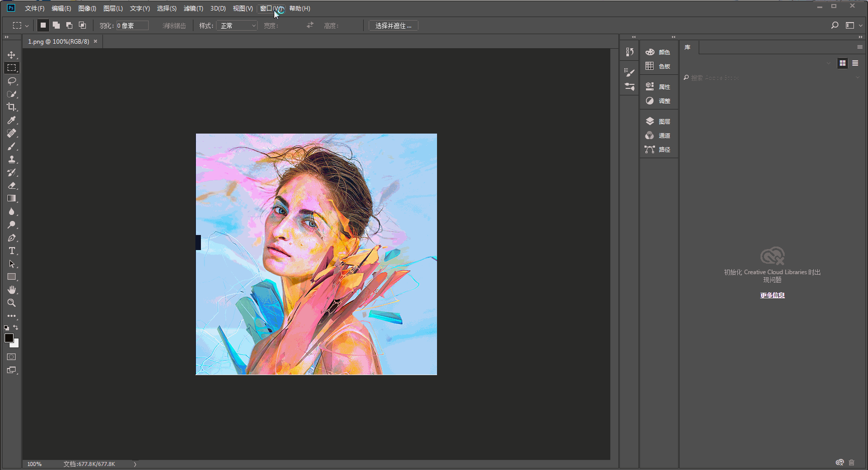Open the More Info (更多信息) link
This screenshot has height=470, width=868.
(x=772, y=295)
